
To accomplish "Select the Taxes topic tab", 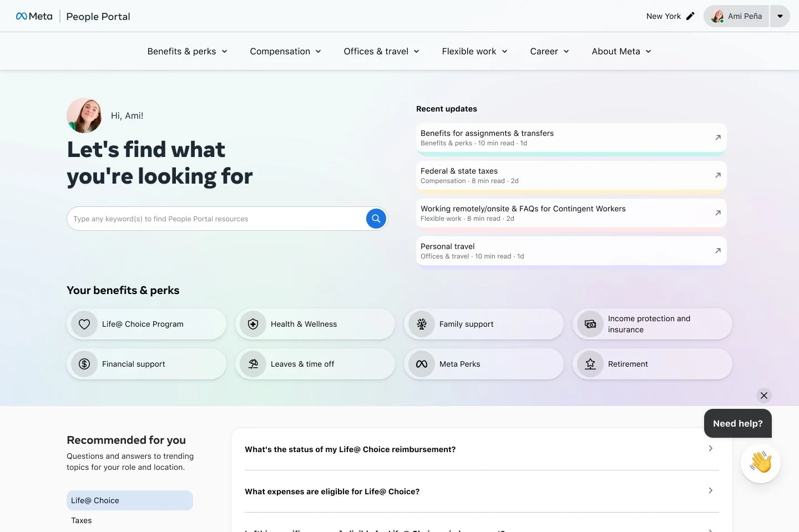I will tap(130, 520).
